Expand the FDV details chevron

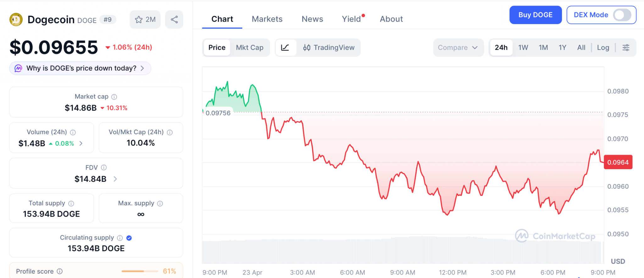coord(115,179)
